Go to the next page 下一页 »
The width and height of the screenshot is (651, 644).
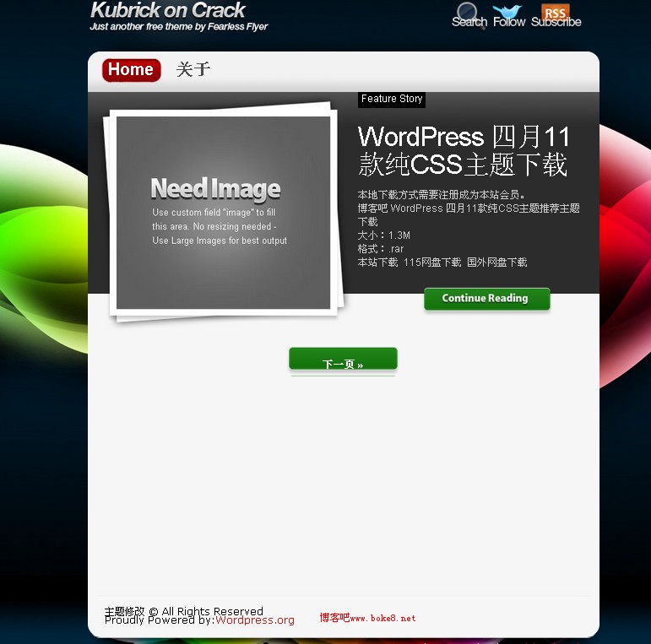tap(343, 359)
